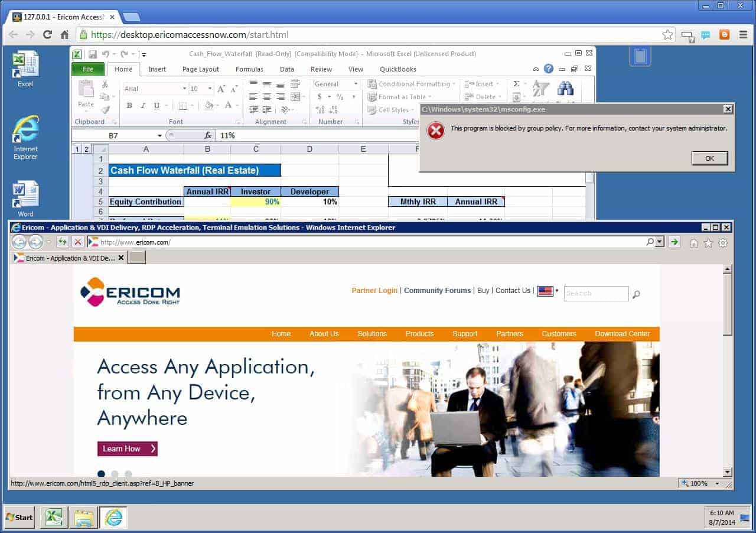Open the Word desktop shortcut icon
Screen dimensions: 756x533
pyautogui.click(x=25, y=194)
